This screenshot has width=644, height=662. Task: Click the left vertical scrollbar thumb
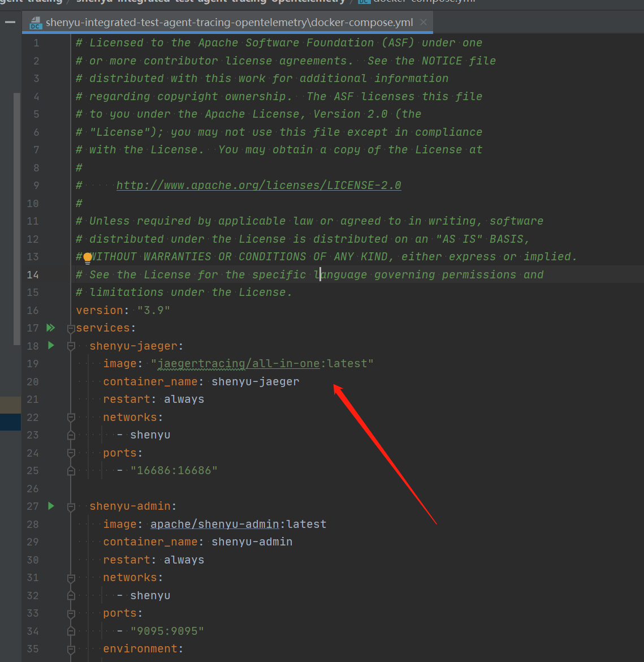point(17,219)
